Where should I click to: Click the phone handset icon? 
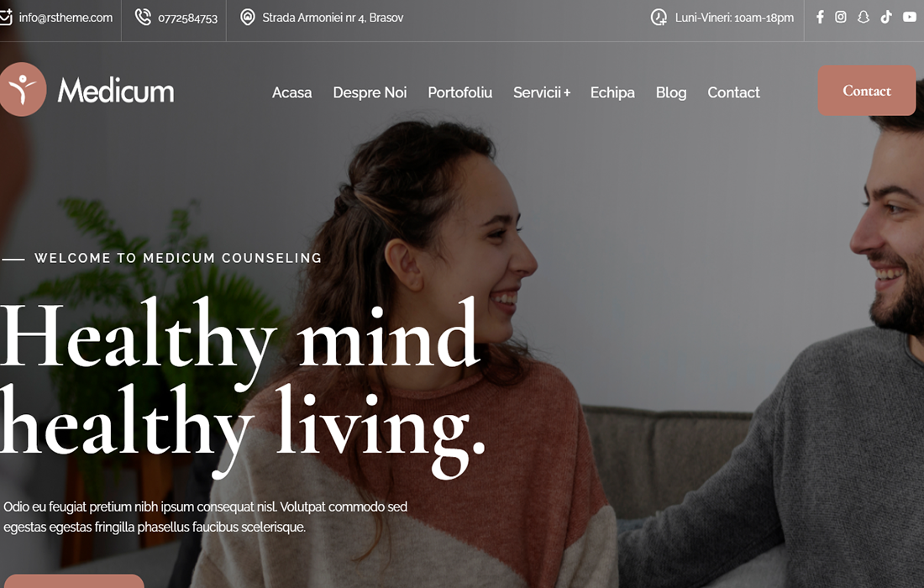(x=143, y=17)
